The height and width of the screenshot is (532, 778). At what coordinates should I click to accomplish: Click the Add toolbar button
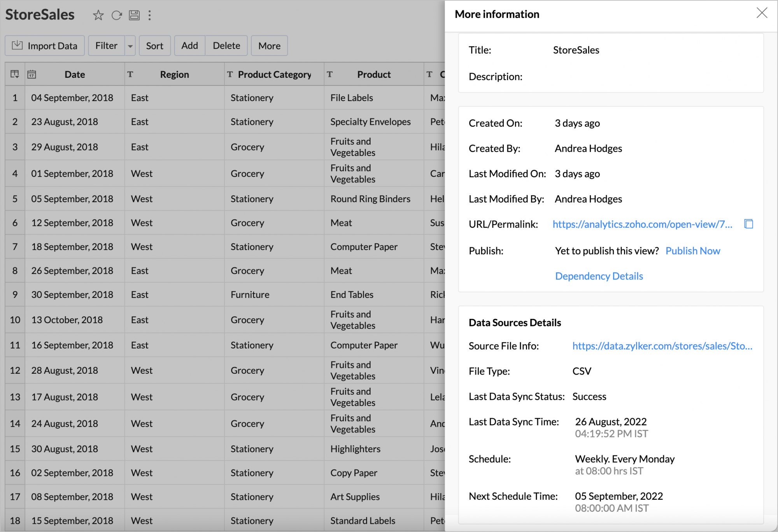point(189,46)
